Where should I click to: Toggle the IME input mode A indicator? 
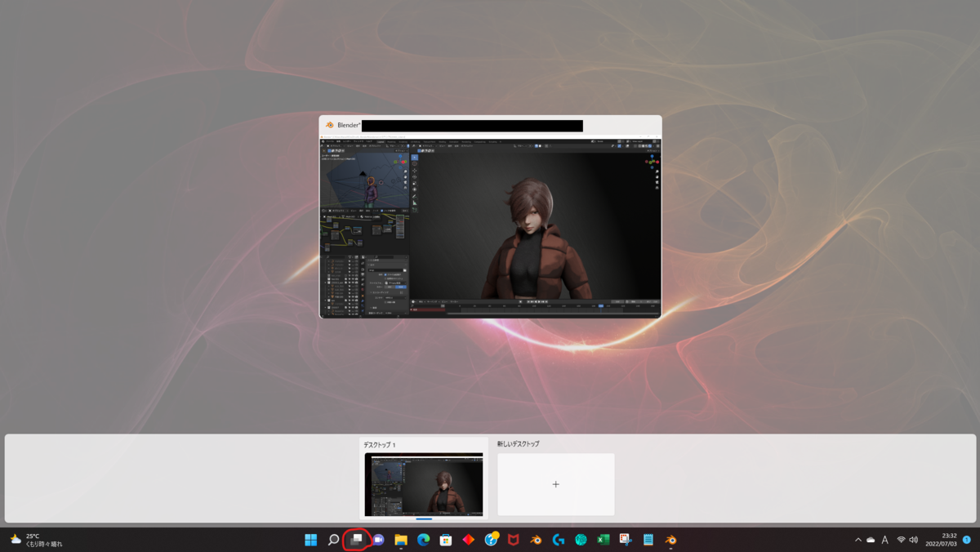885,540
